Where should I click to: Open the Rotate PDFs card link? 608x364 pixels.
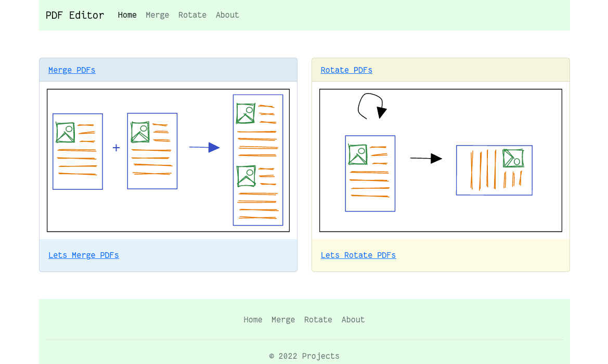point(346,70)
